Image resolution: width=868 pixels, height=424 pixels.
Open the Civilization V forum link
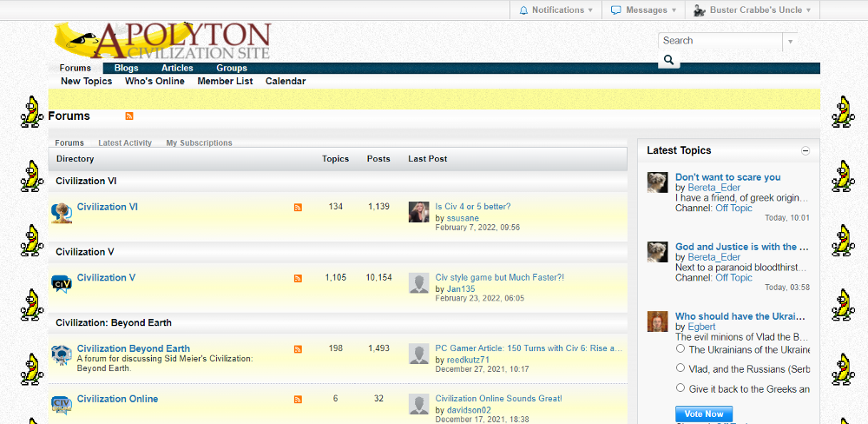click(106, 278)
